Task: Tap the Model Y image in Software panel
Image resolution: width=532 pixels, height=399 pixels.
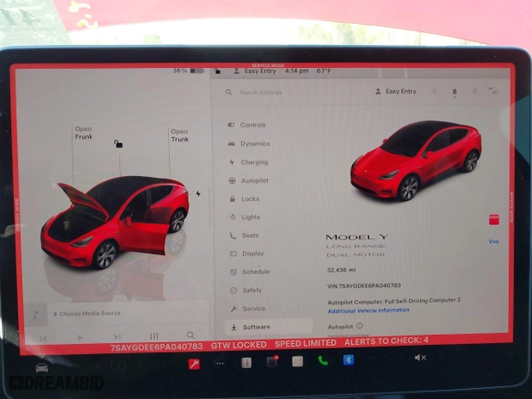Action: pyautogui.click(x=416, y=161)
